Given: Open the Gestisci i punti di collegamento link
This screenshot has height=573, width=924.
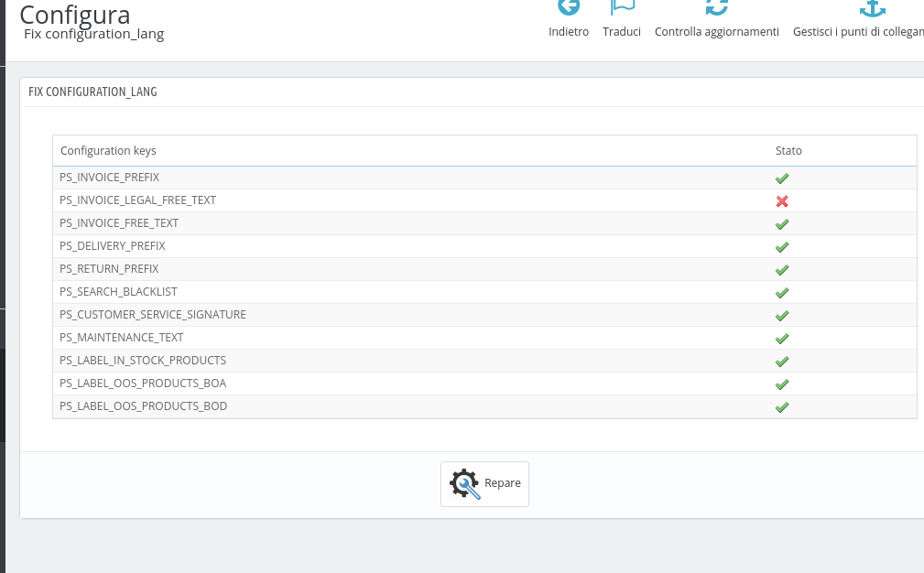Looking at the screenshot, I should click(858, 32).
